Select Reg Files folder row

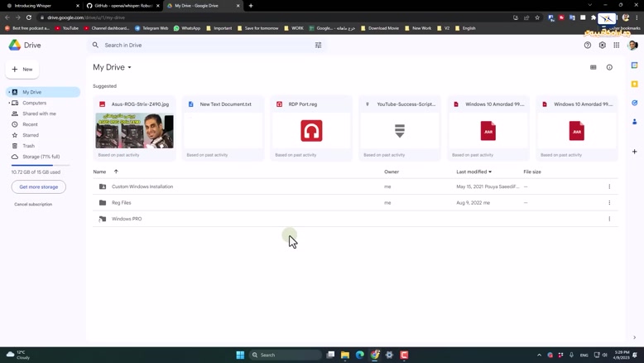(355, 203)
